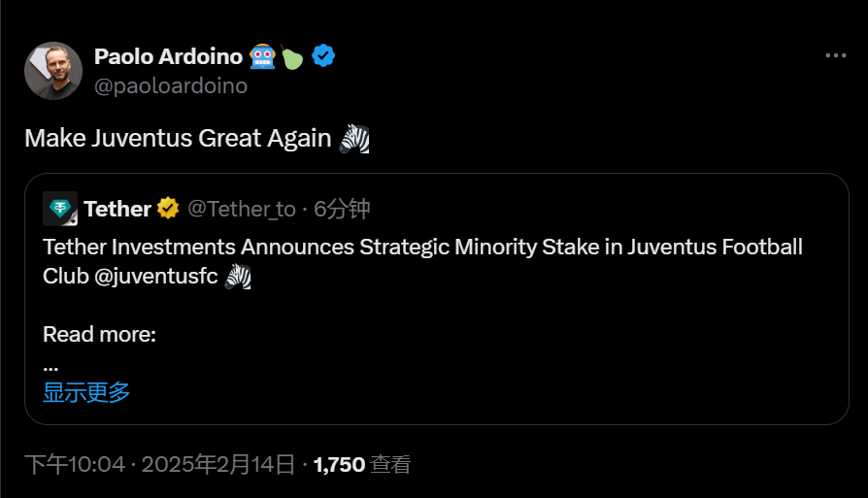Click the blue verified checkmark badge
Viewport: 868px width, 498px height.
click(x=323, y=56)
